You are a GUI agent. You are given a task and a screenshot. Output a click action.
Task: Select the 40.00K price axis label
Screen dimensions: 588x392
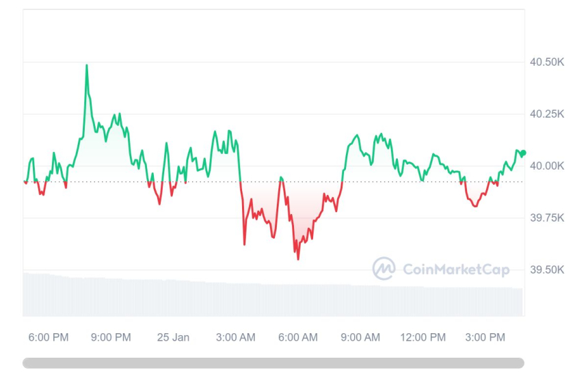pos(547,166)
